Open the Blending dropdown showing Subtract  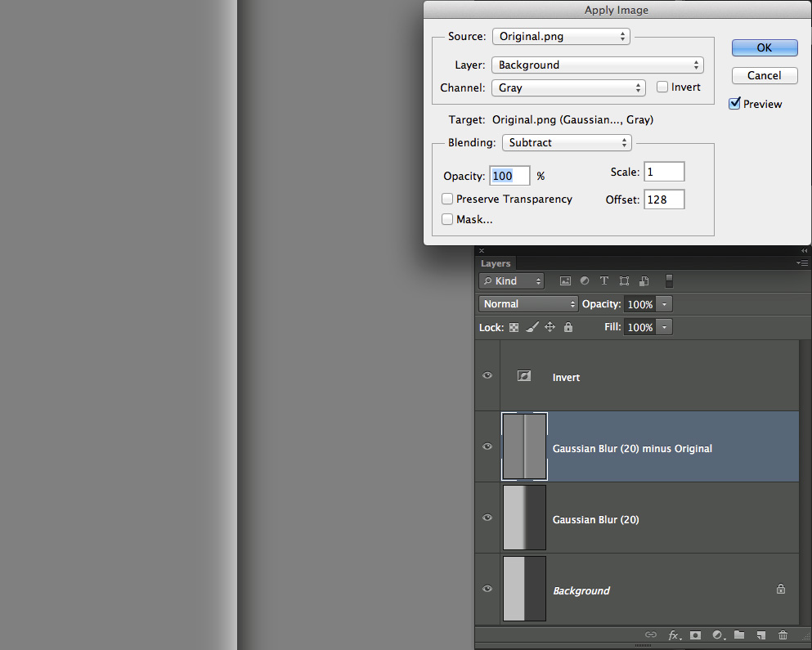(x=567, y=142)
